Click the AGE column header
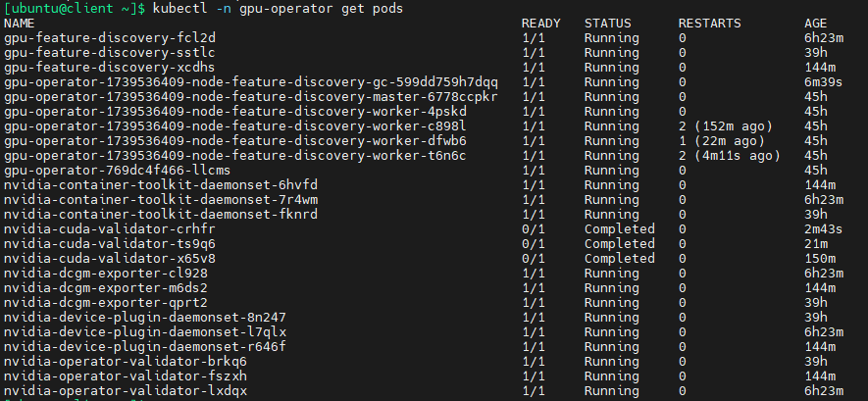 [x=816, y=24]
